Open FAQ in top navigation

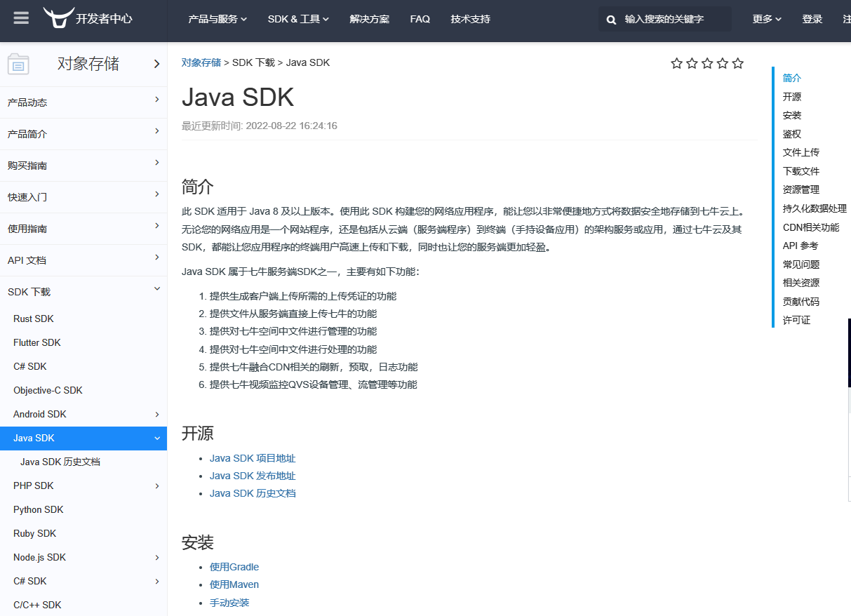420,20
